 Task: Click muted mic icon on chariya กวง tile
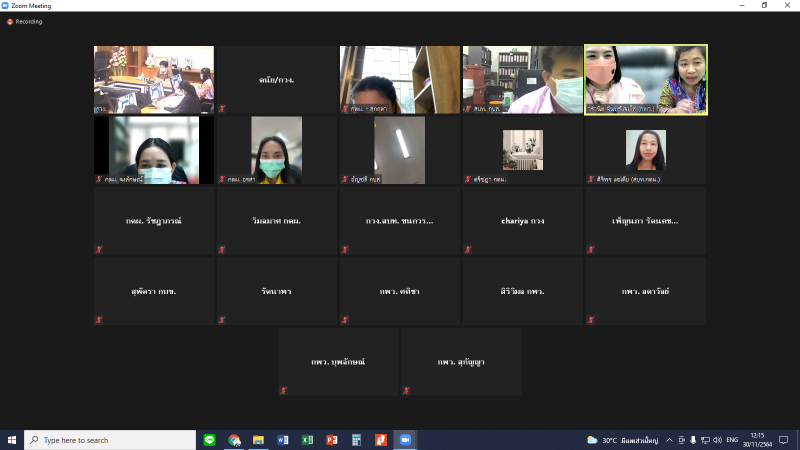[x=468, y=249]
